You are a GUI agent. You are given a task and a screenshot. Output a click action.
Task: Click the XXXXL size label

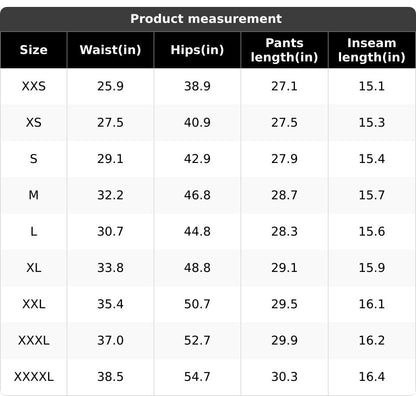click(34, 377)
